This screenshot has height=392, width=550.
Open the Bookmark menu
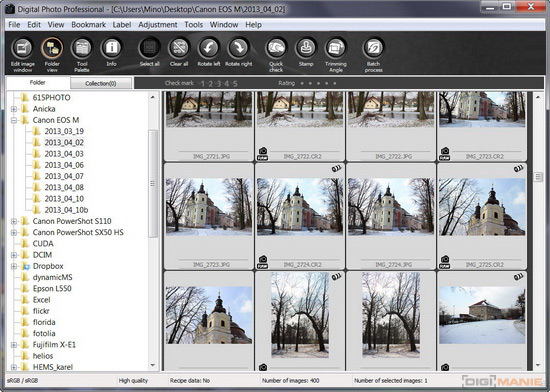[x=88, y=25]
